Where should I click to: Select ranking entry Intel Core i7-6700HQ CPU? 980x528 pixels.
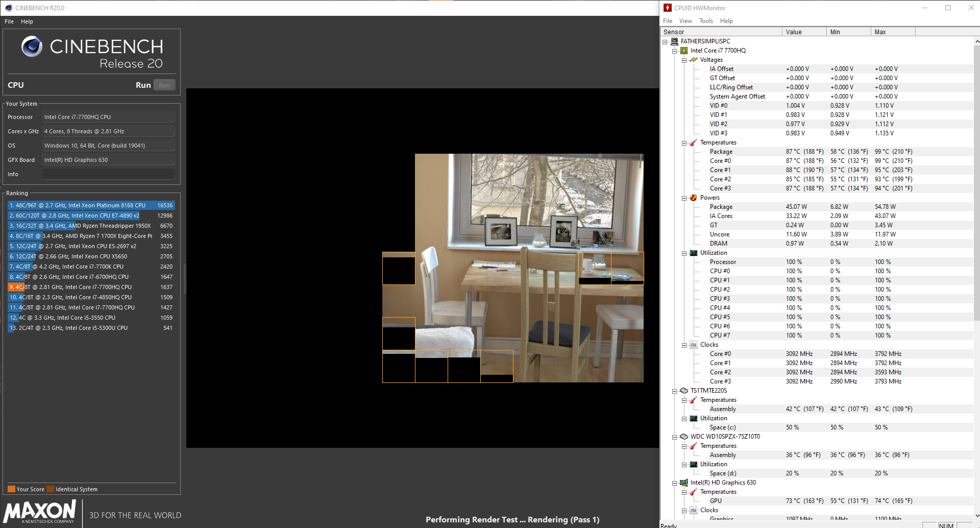[x=91, y=277]
